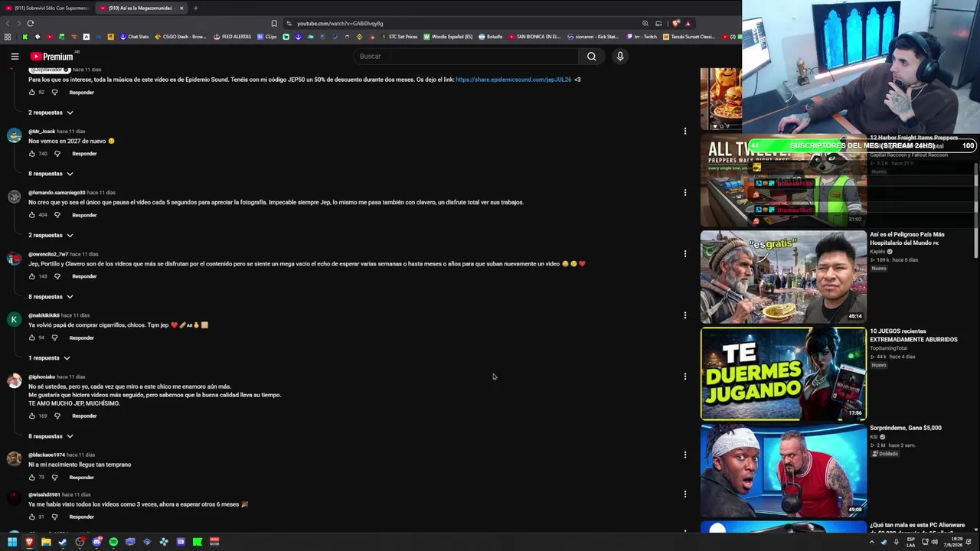Open the 'Wordle Español (ES)' bookmark

pyautogui.click(x=448, y=37)
